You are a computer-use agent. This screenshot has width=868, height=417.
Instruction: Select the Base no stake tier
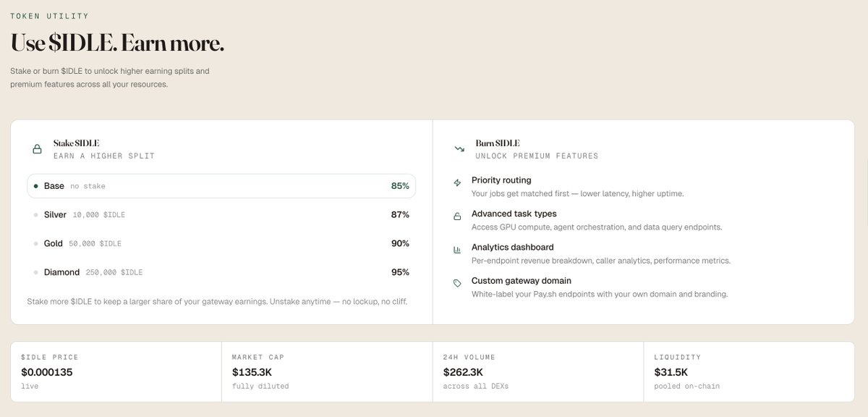tap(221, 186)
